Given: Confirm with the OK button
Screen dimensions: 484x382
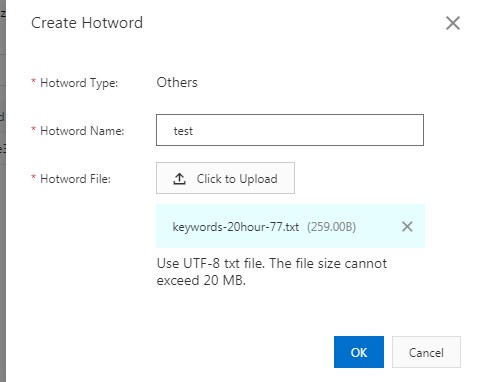Looking at the screenshot, I should tap(359, 352).
